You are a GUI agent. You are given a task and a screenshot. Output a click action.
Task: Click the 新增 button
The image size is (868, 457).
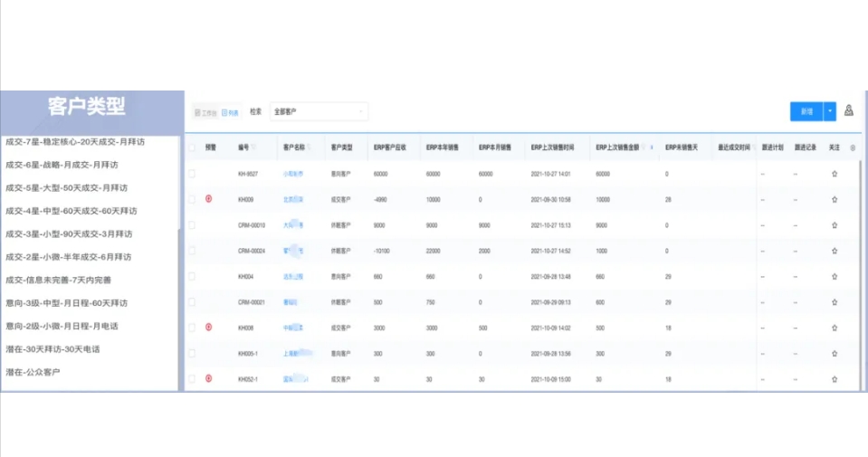coord(806,111)
